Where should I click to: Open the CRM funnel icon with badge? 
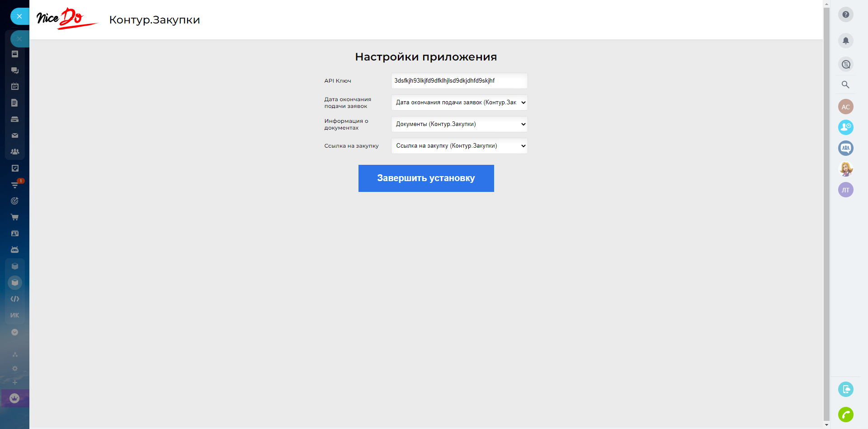pos(15,185)
